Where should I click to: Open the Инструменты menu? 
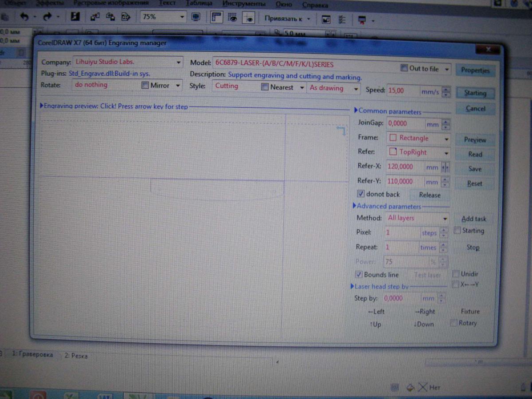pyautogui.click(x=244, y=4)
